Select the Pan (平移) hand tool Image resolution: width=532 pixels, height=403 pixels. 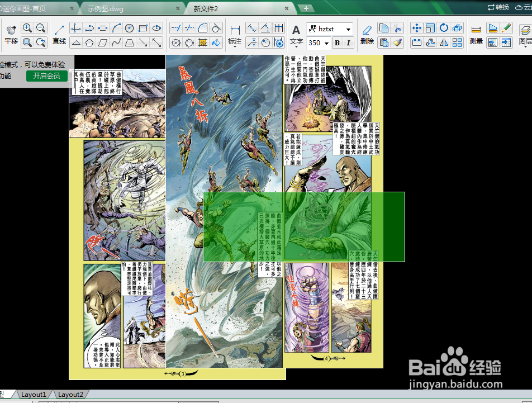tap(11, 35)
